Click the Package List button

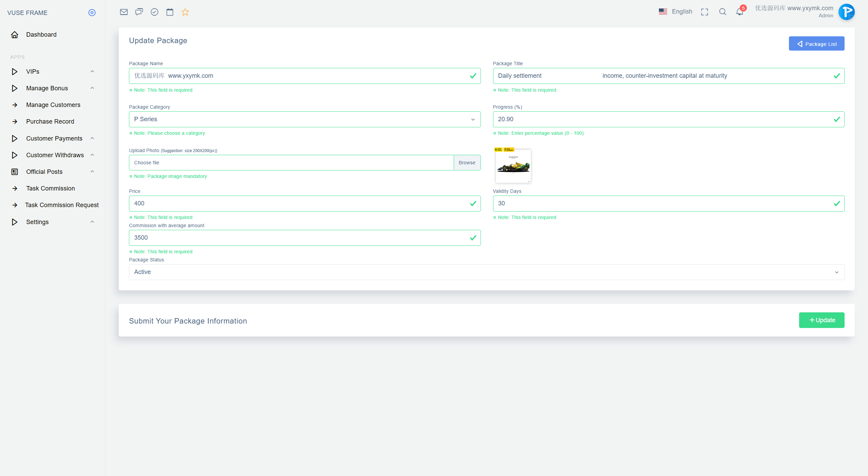coord(816,44)
